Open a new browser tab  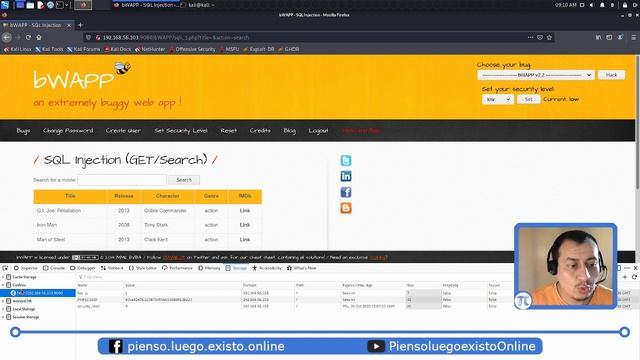point(80,25)
